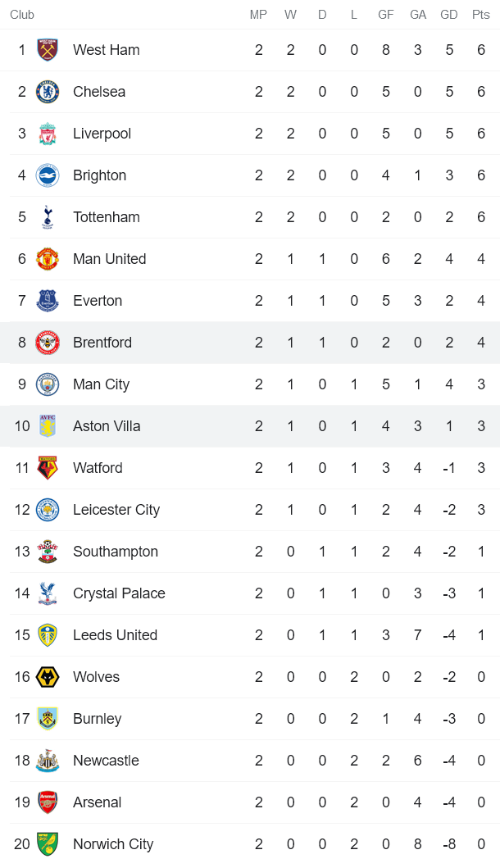Click the West Ham club crest
The height and width of the screenshot is (868, 500).
[x=48, y=50]
